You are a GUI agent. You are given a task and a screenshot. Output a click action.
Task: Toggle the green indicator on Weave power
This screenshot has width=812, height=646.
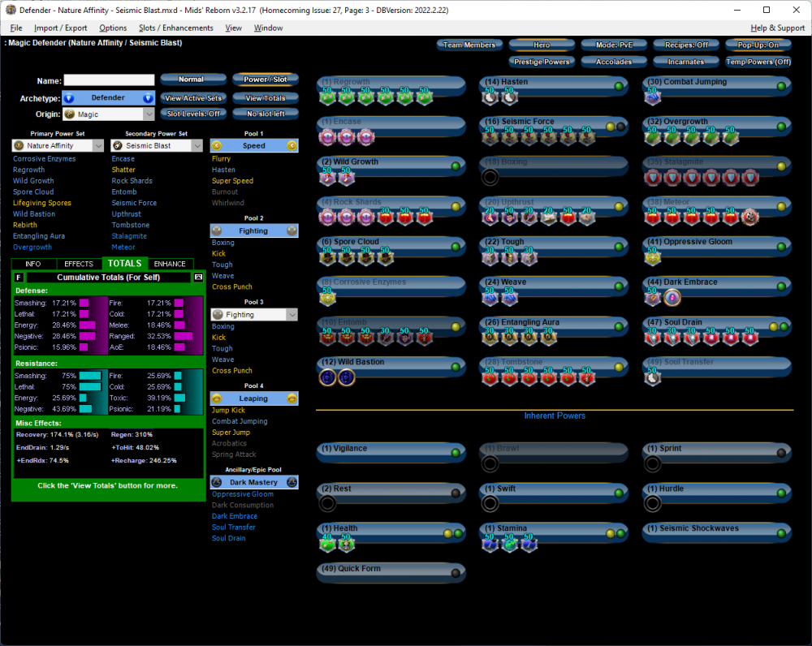click(619, 286)
